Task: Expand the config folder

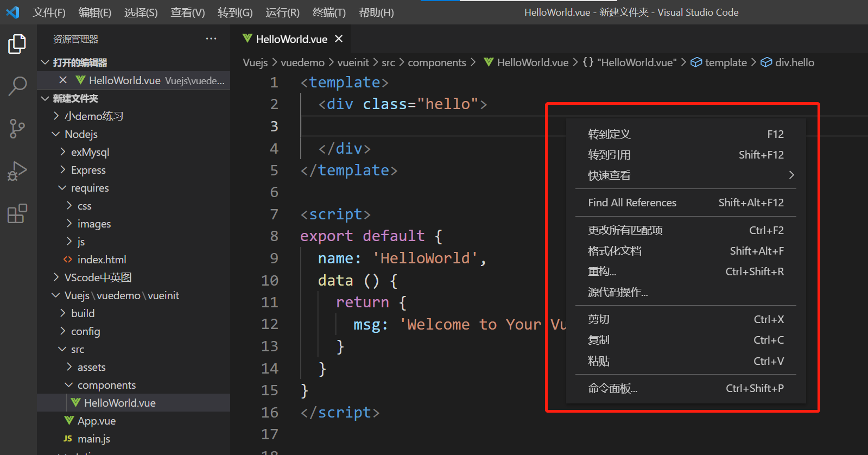Action: click(62, 331)
